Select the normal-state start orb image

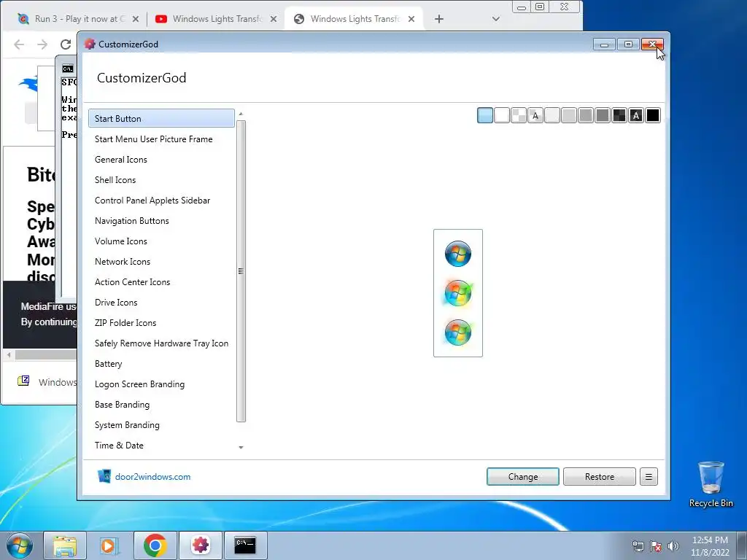tap(458, 253)
